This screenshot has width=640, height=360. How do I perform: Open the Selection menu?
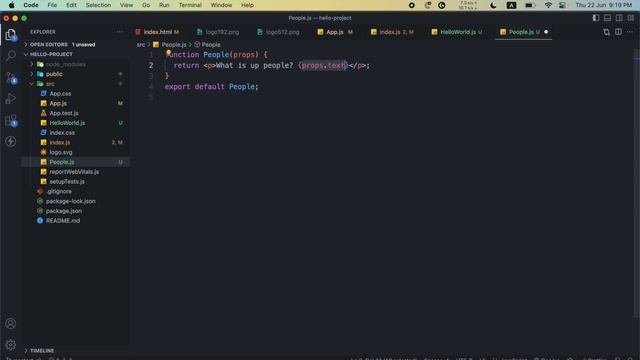tap(98, 5)
